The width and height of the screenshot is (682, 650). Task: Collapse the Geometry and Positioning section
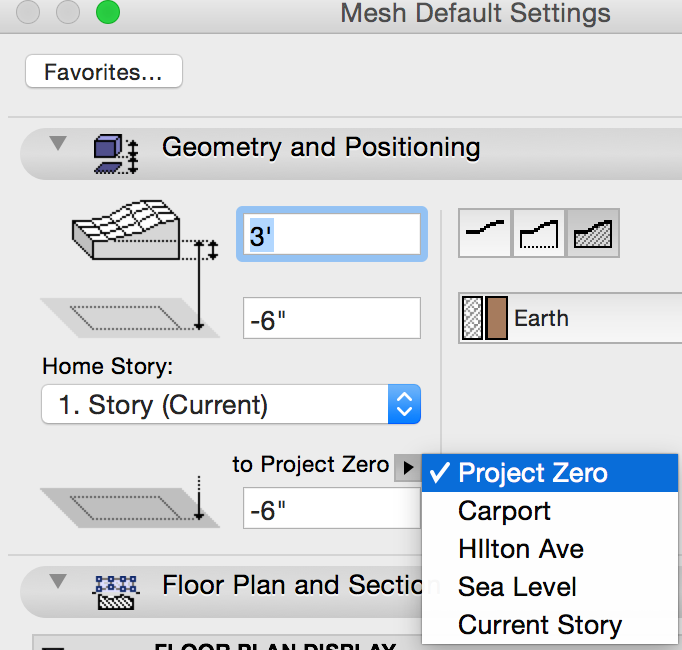(58, 146)
